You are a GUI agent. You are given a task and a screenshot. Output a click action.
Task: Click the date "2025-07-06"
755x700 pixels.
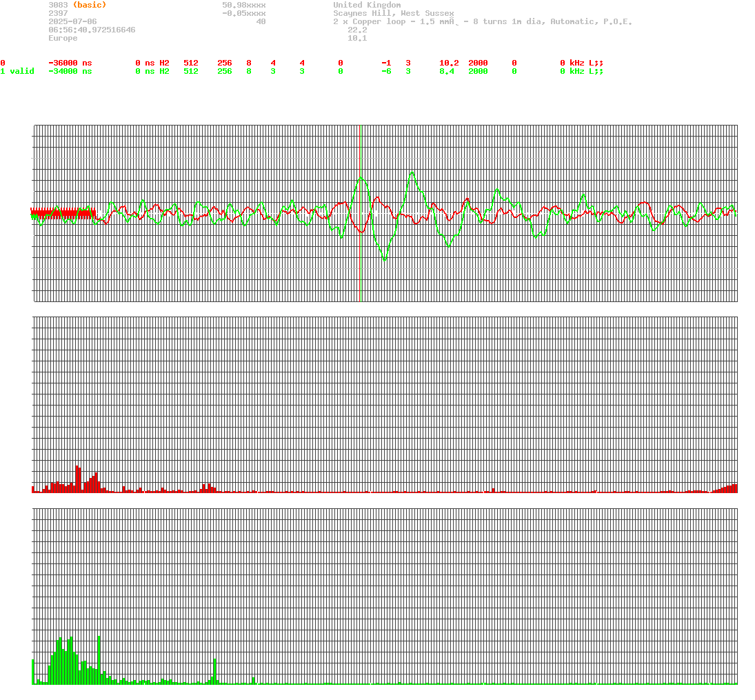(72, 21)
